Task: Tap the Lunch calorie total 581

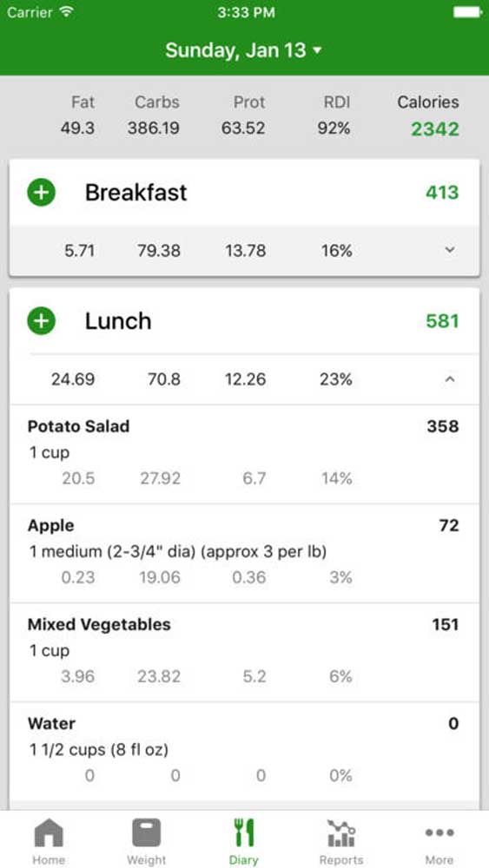Action: (x=442, y=321)
